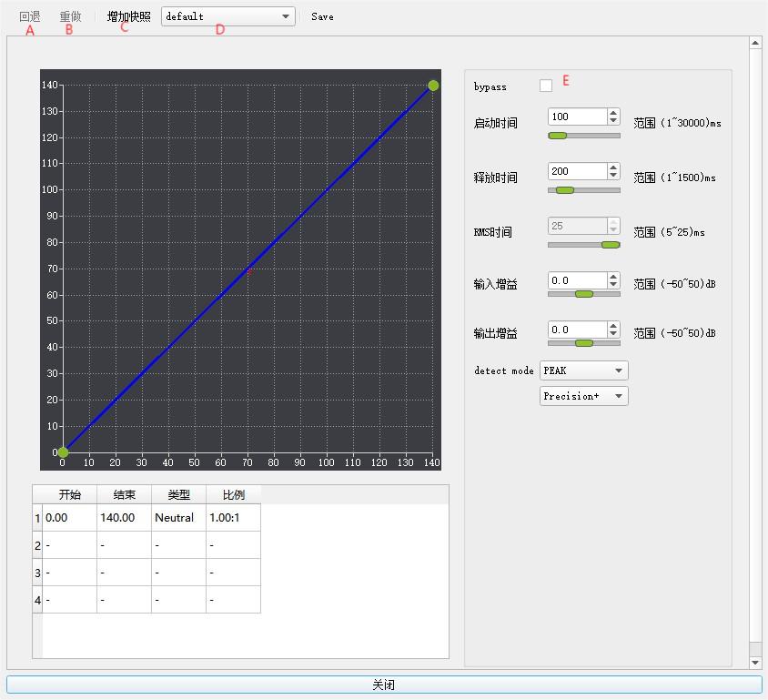Screen dimensions: 768x700
Task: Click the 释放时间 value field showing 200
Action: pyautogui.click(x=577, y=171)
